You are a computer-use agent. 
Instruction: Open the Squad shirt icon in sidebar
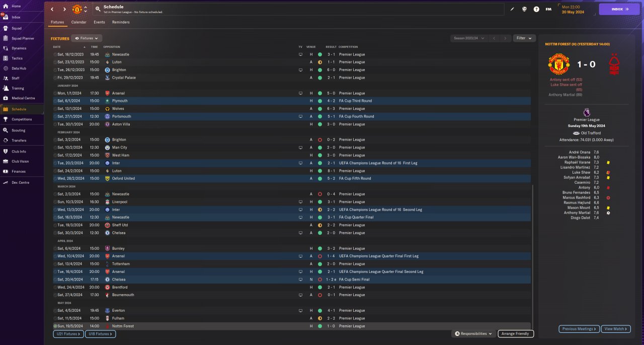(x=5, y=28)
